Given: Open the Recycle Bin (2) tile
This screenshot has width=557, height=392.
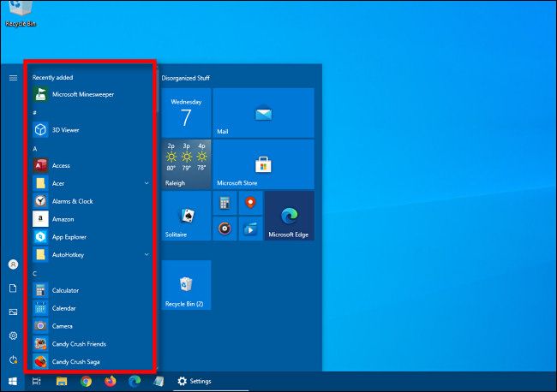Looking at the screenshot, I should 186,285.
